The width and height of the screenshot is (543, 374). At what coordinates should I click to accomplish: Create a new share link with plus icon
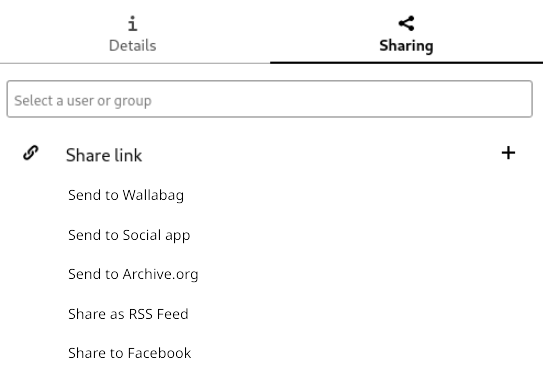coord(508,153)
